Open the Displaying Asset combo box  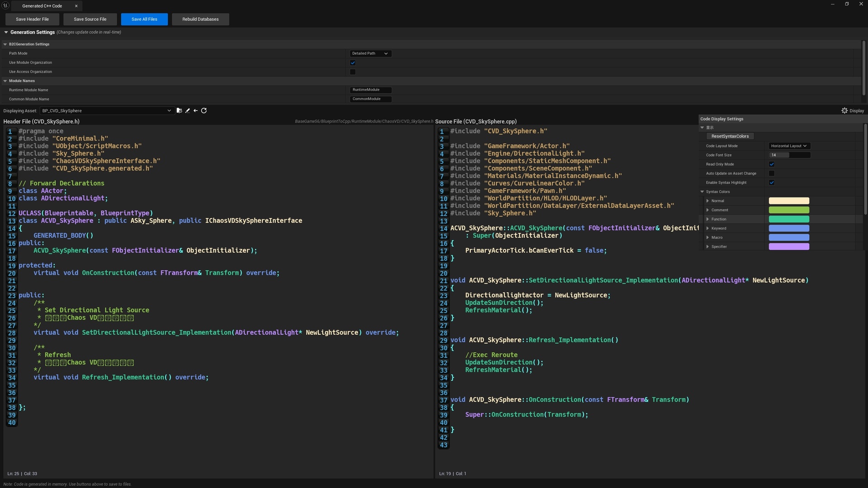pos(106,110)
